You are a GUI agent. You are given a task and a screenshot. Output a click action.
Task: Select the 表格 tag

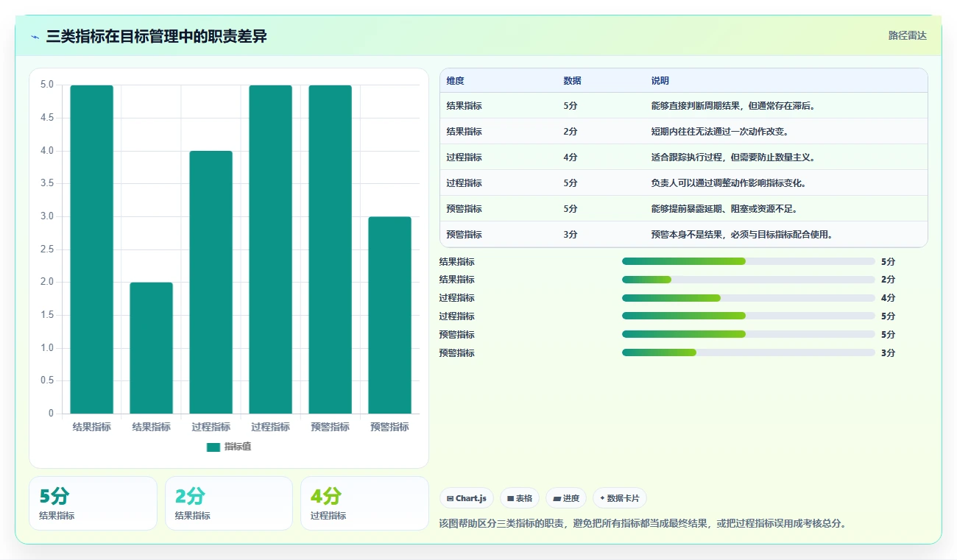pos(520,498)
